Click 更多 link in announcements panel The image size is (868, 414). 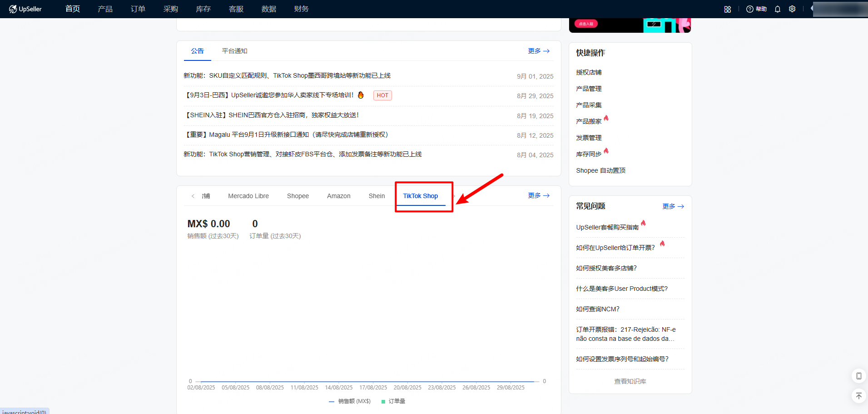pyautogui.click(x=539, y=51)
